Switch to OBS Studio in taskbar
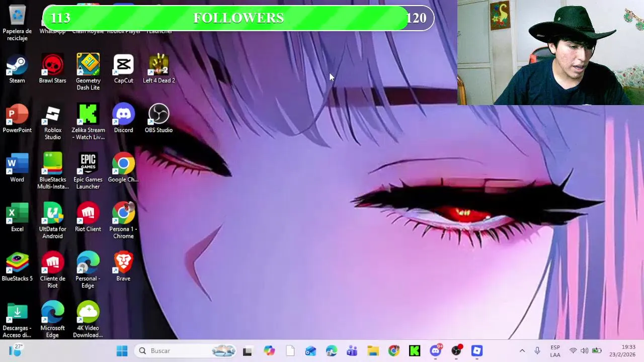The width and height of the screenshot is (644, 362). click(456, 351)
